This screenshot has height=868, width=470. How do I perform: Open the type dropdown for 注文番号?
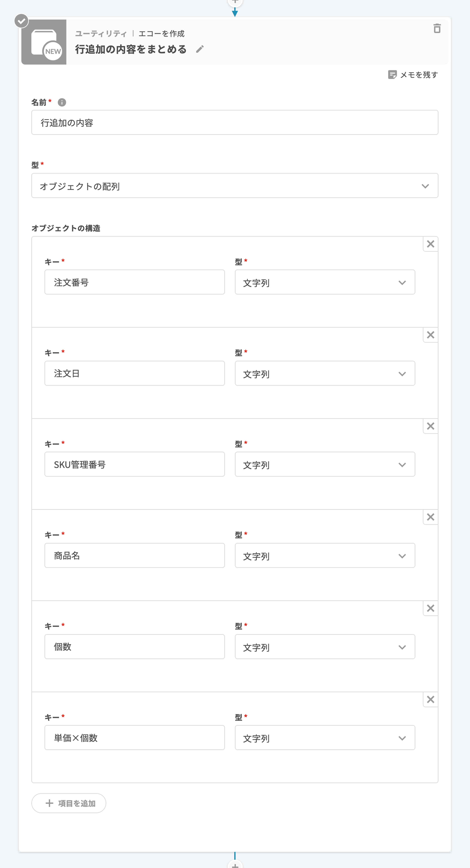[x=325, y=282]
